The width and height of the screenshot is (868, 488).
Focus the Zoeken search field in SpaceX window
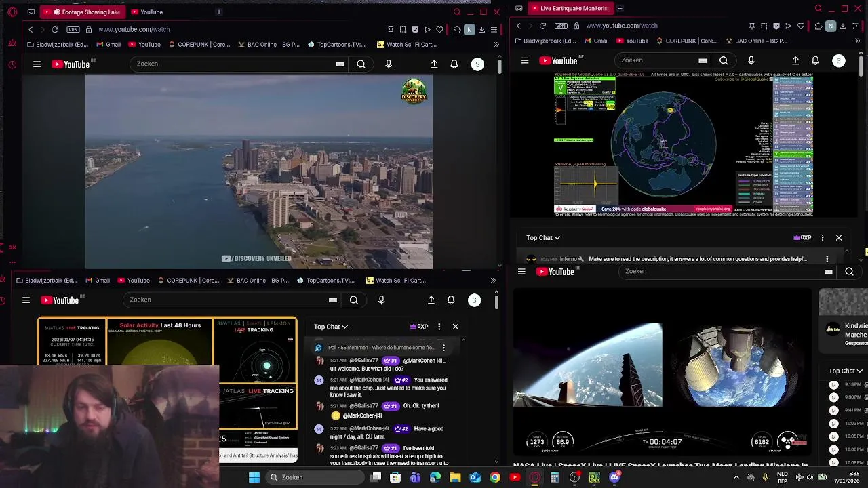click(719, 272)
